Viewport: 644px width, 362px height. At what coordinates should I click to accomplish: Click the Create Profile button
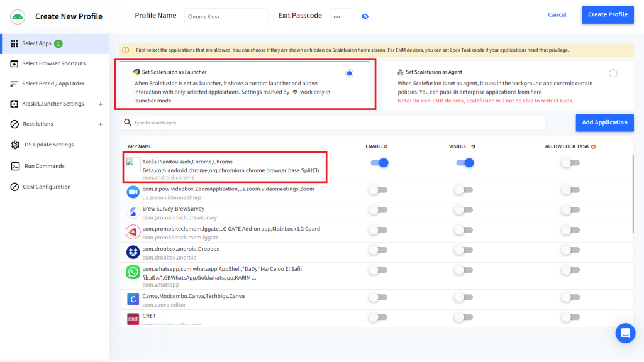pos(608,15)
